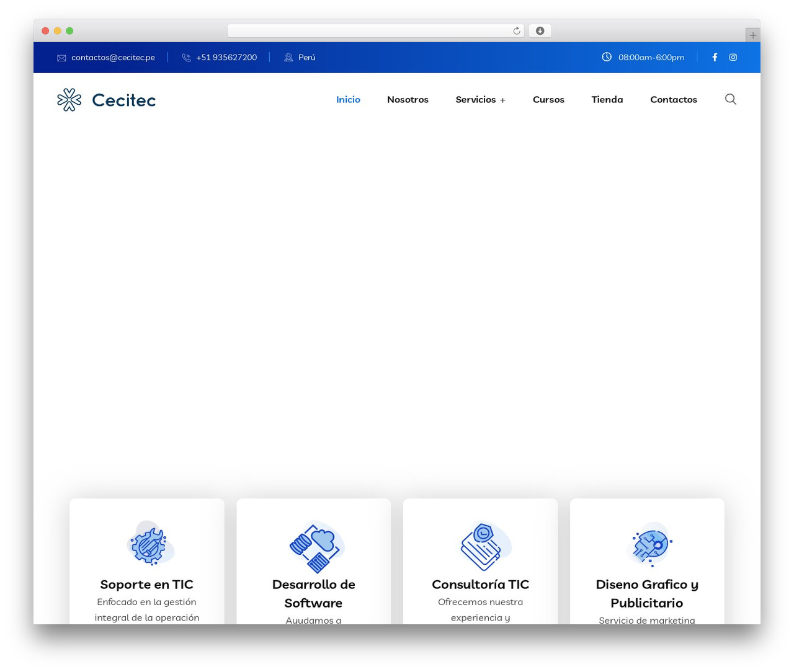Click the location pin icon beside Perú
This screenshot has height=672, width=794.
pyautogui.click(x=288, y=58)
